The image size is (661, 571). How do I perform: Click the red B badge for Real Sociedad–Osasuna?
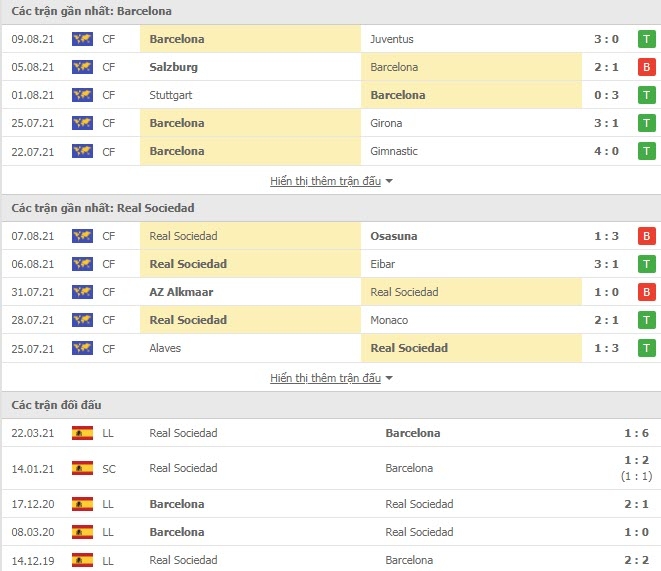(647, 236)
